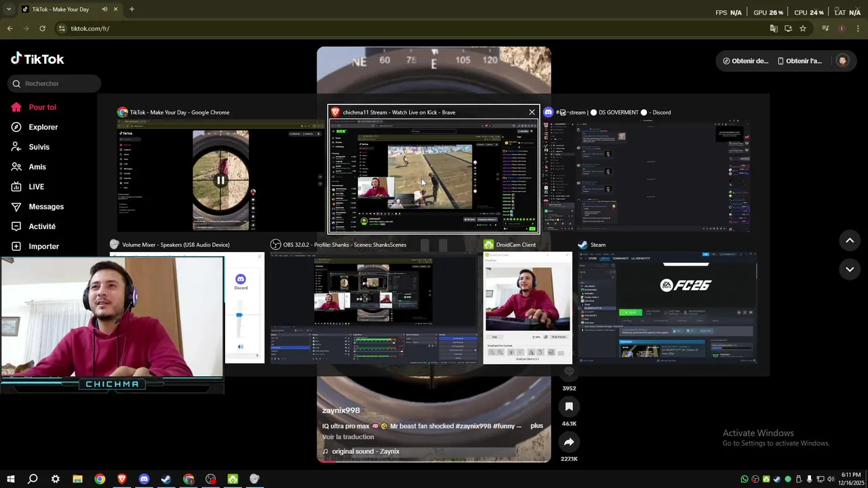Reload the TikTok page
Viewport: 868px width, 488px height.
pyautogui.click(x=42, y=28)
